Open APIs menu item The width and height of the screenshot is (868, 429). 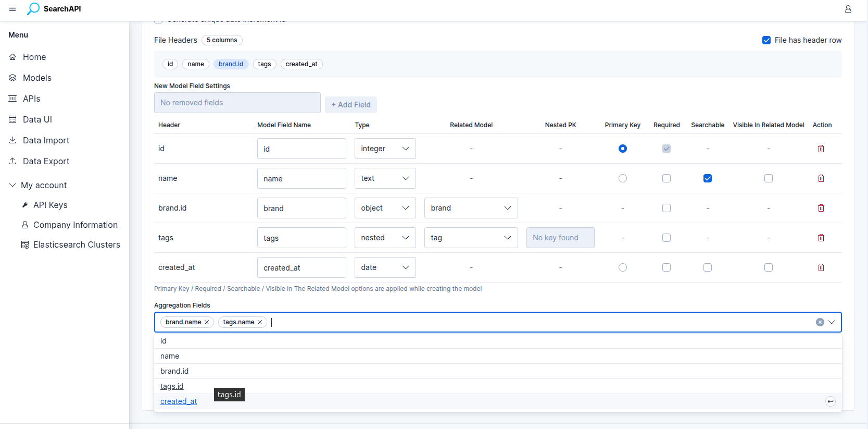point(31,99)
